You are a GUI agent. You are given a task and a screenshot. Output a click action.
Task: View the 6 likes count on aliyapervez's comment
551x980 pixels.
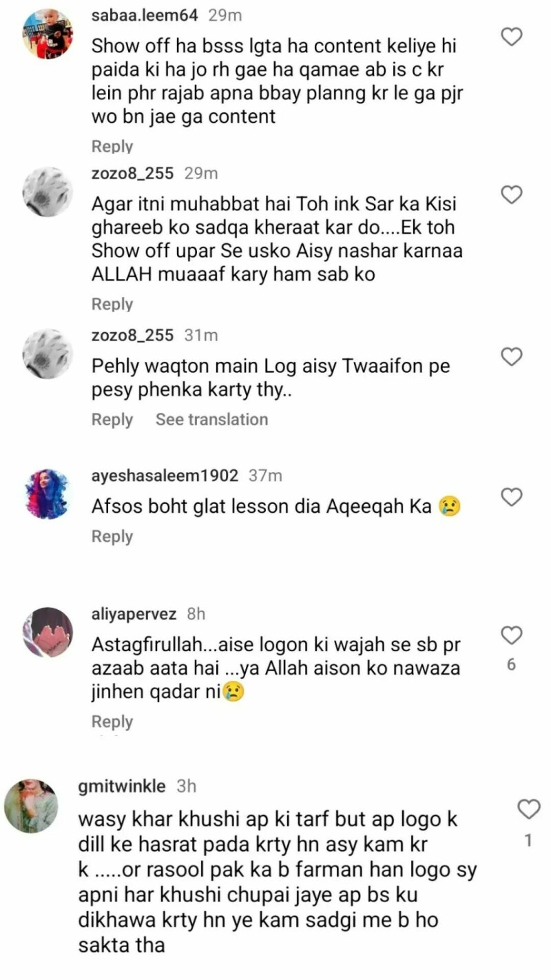pos(511,665)
